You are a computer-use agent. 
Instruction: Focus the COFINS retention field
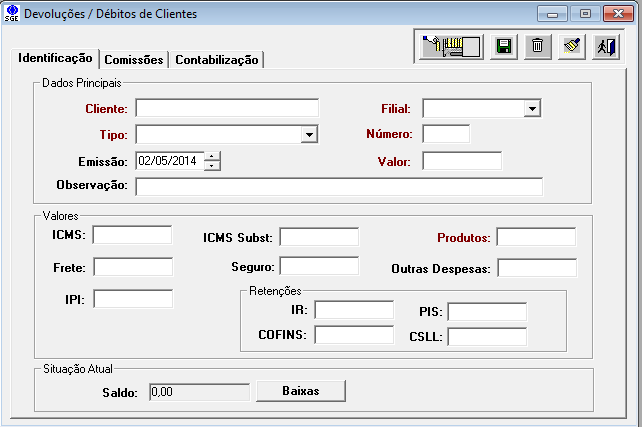click(354, 335)
